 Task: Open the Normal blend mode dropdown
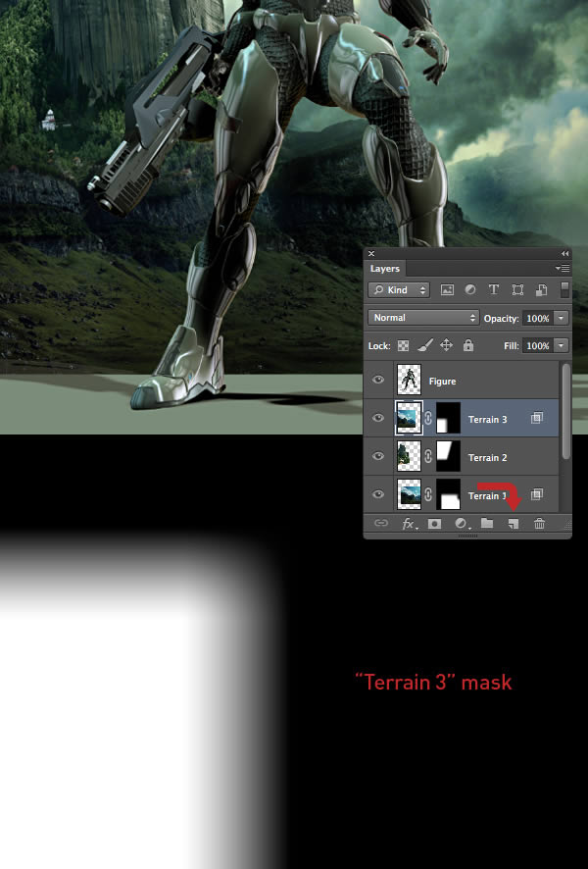pyautogui.click(x=423, y=318)
